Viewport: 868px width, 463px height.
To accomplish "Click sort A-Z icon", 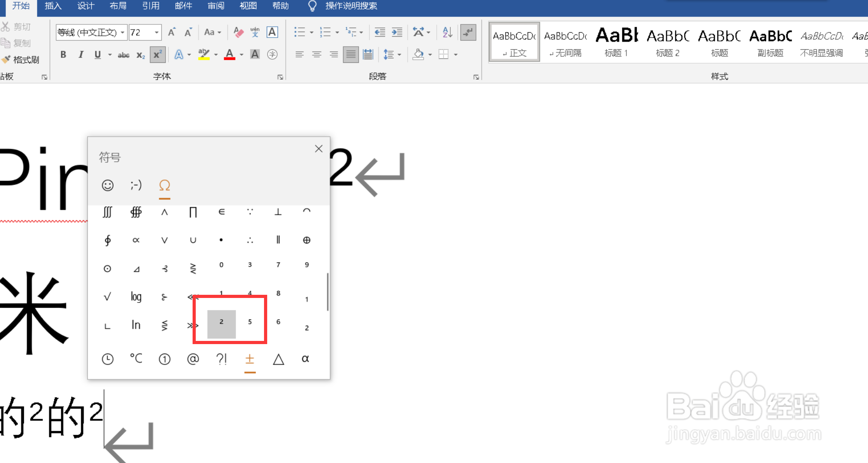I will pos(447,32).
